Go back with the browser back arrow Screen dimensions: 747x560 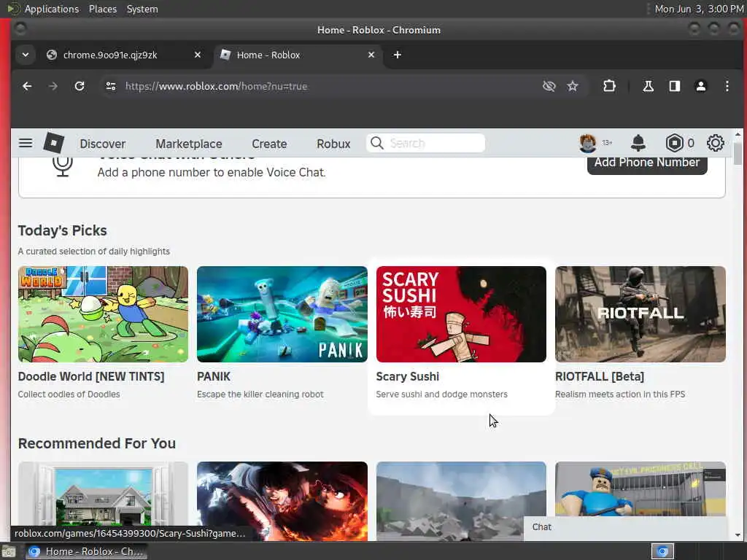click(x=27, y=86)
